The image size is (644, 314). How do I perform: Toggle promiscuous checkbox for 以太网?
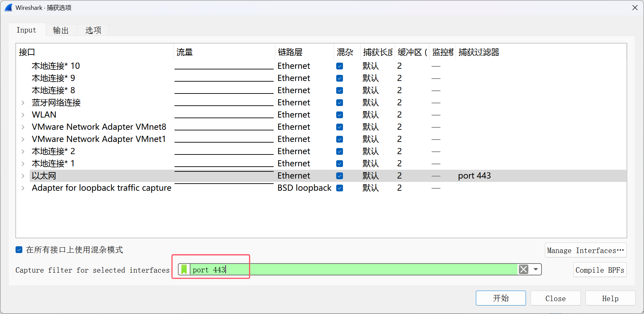point(340,176)
